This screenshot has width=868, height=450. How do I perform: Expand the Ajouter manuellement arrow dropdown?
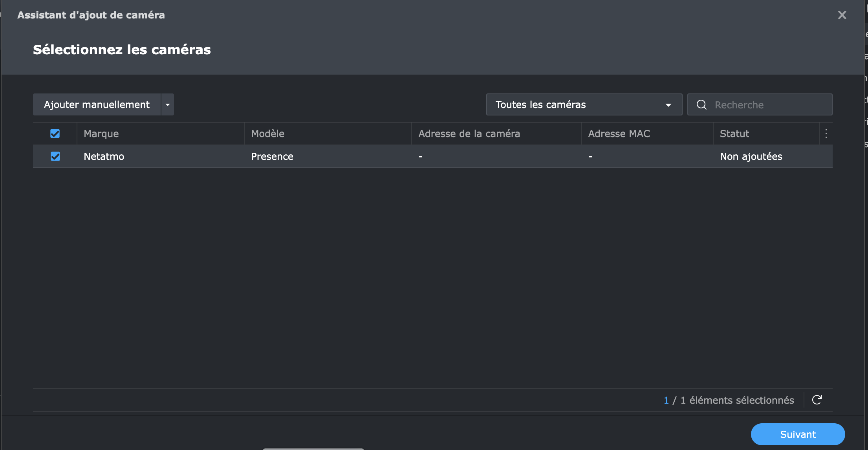click(168, 104)
